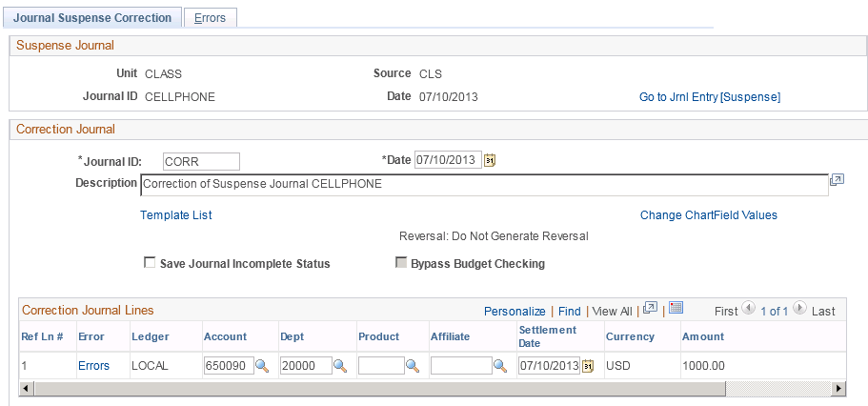Click the Settlement Date input field
Image resolution: width=868 pixels, height=406 pixels.
coord(549,366)
